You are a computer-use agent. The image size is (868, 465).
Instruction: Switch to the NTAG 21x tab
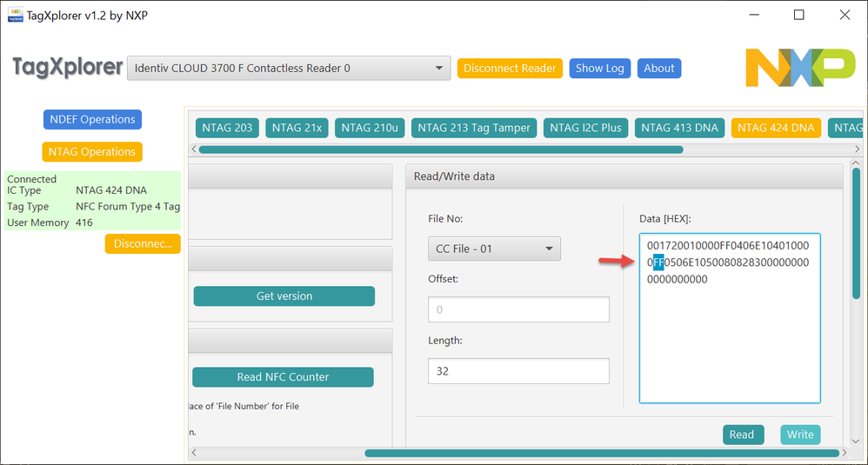297,128
